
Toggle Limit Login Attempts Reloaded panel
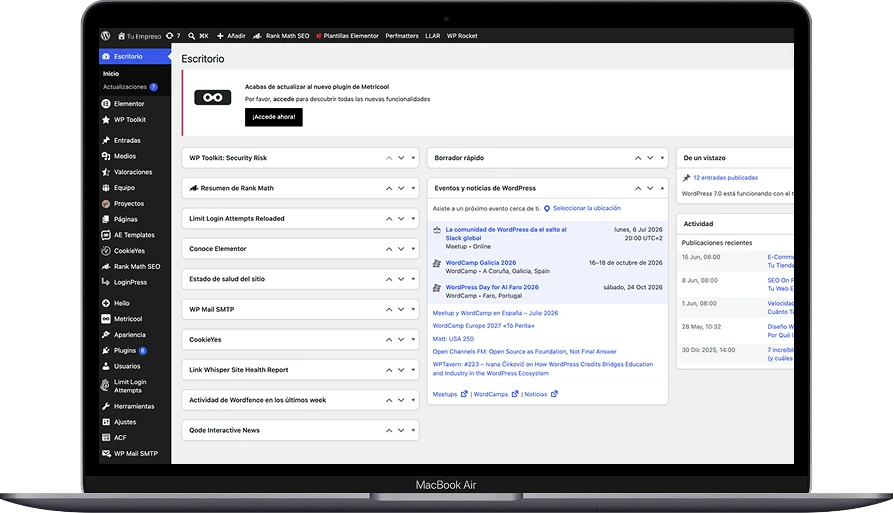413,218
